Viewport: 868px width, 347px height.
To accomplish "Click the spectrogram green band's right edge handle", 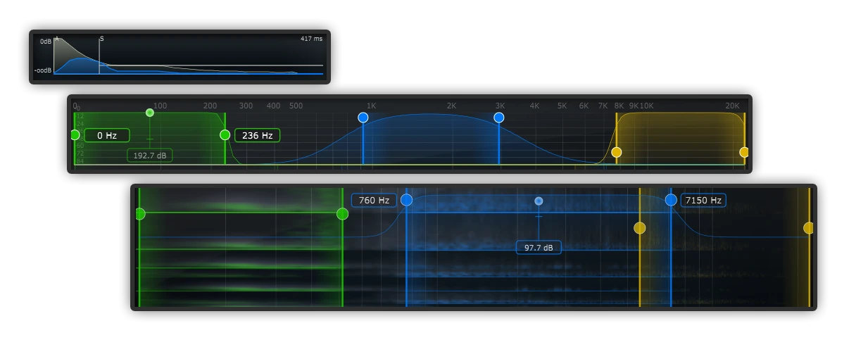I will 343,214.
